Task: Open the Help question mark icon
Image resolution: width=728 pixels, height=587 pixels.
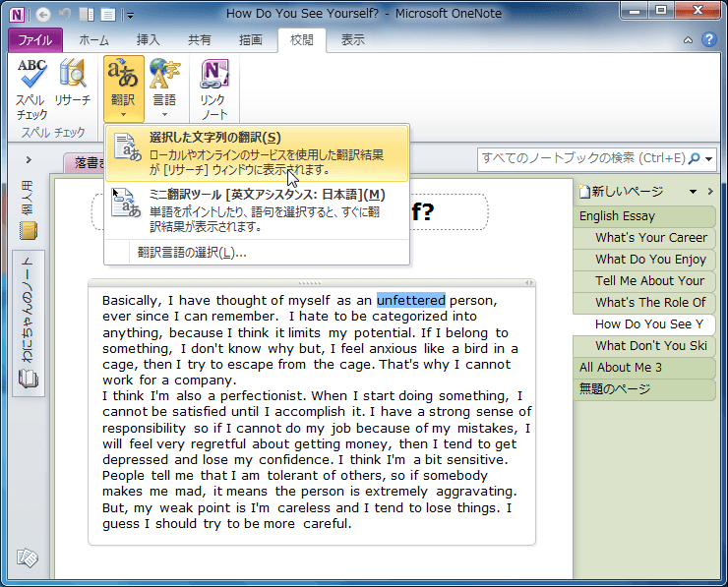Action: coord(709,40)
